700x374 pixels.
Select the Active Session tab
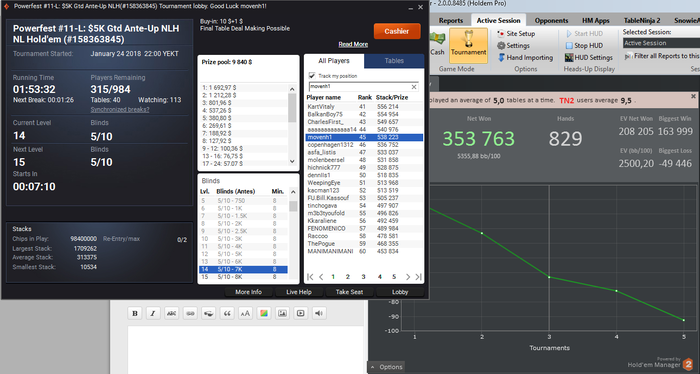point(498,21)
